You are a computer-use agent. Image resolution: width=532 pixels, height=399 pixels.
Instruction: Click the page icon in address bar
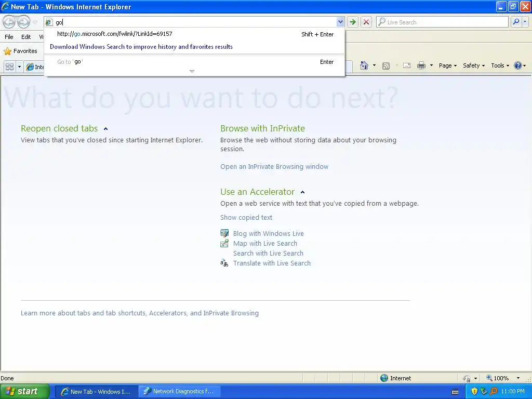(49, 22)
